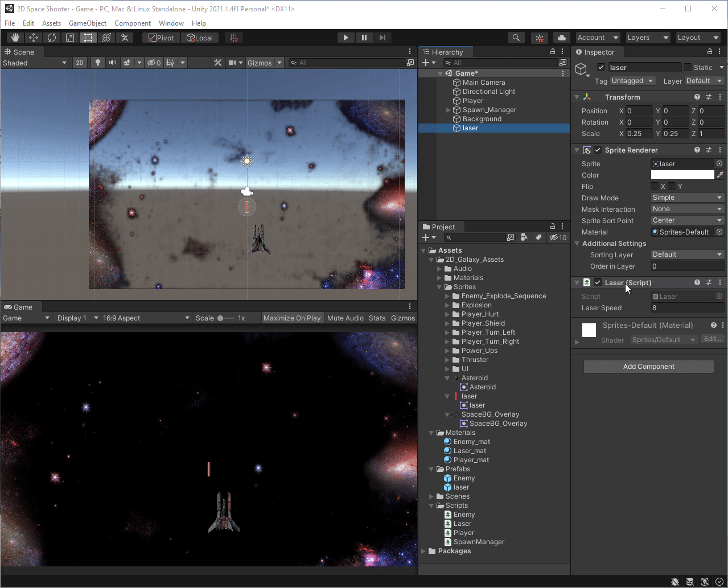Viewport: 728px width, 588px height.
Task: Open the Sprite Sort Point dropdown
Action: pyautogui.click(x=688, y=220)
